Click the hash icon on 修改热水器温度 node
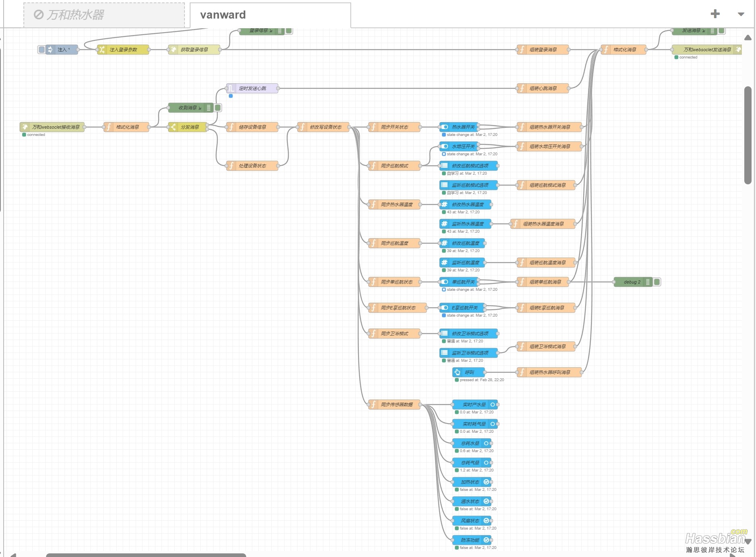The image size is (756, 557). 444,204
